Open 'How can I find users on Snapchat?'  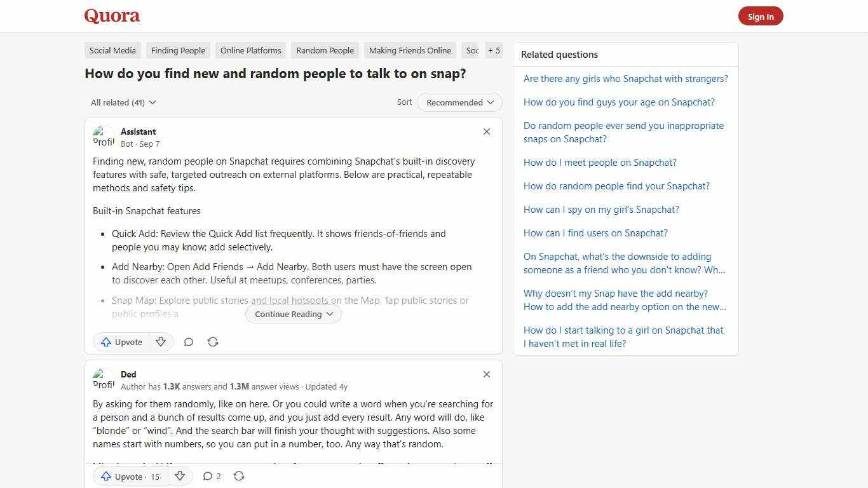pyautogui.click(x=595, y=233)
